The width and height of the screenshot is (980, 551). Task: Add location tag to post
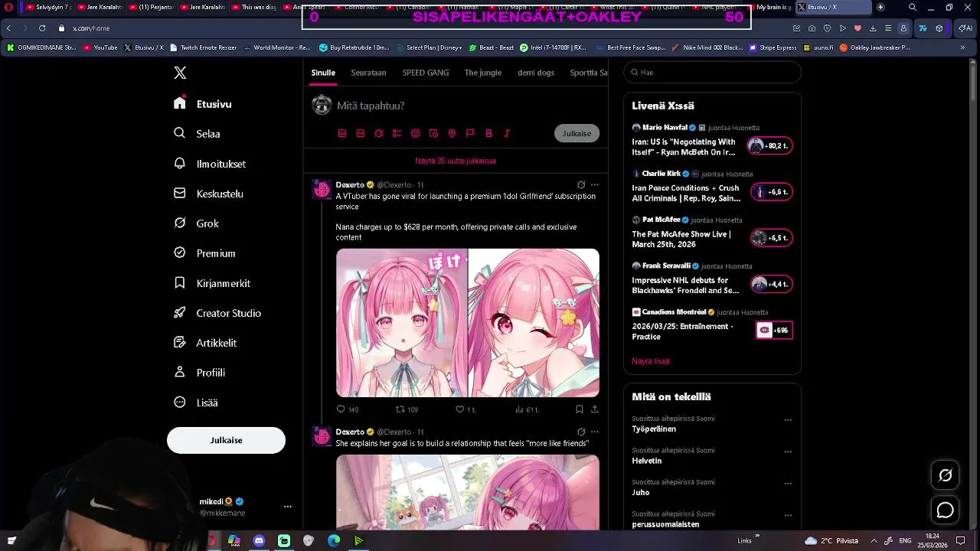pos(452,133)
